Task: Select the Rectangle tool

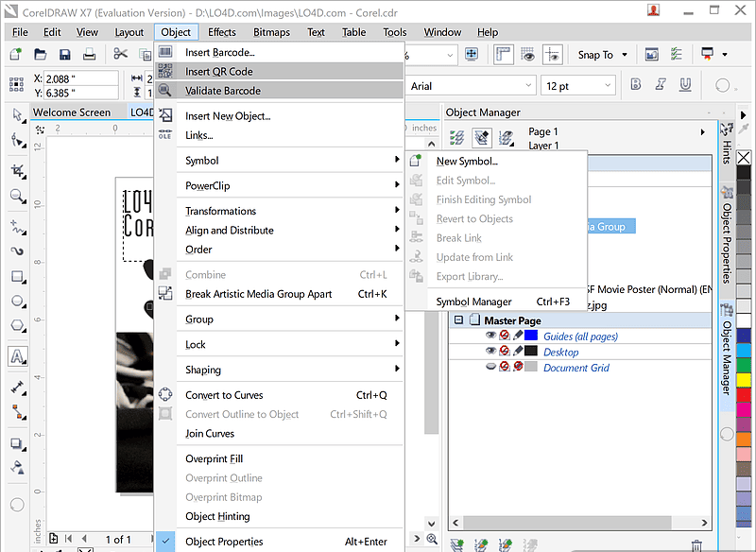Action: 18,277
